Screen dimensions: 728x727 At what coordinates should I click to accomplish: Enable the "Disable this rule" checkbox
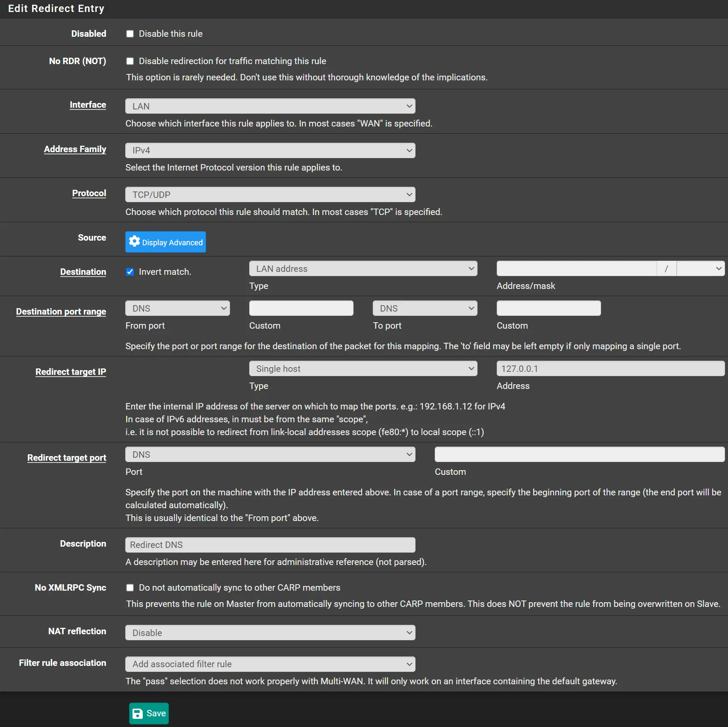(130, 34)
